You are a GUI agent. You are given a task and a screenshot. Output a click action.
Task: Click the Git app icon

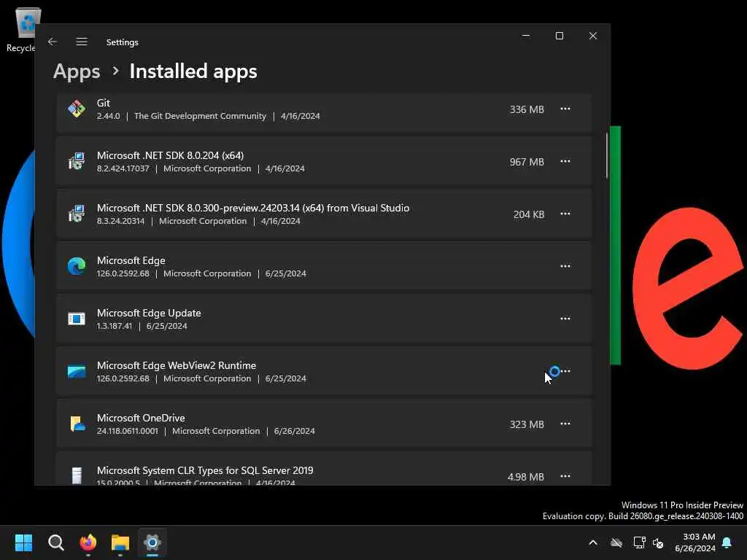point(76,109)
